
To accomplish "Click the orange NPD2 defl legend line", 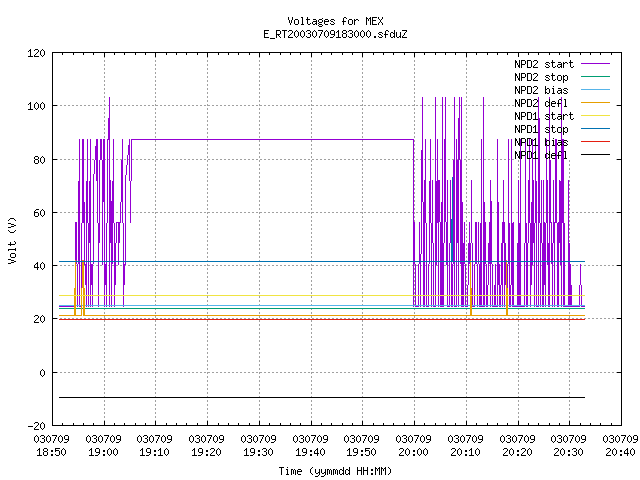I will [595, 102].
